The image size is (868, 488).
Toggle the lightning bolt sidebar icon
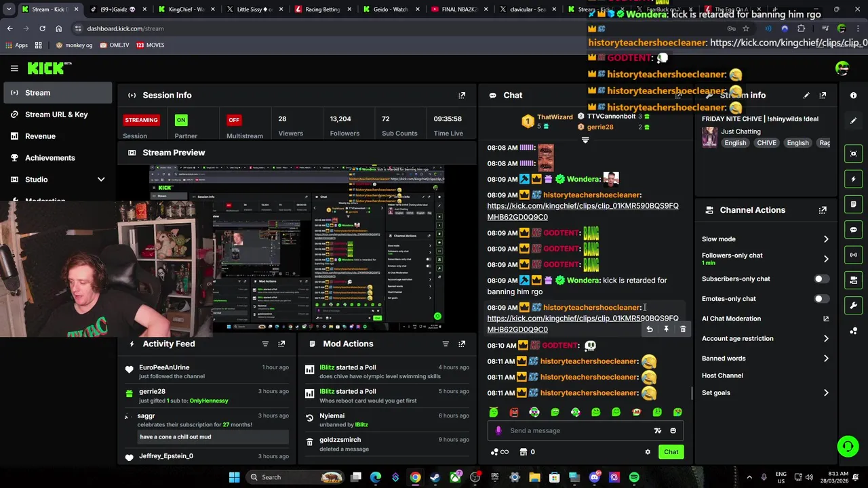(853, 179)
